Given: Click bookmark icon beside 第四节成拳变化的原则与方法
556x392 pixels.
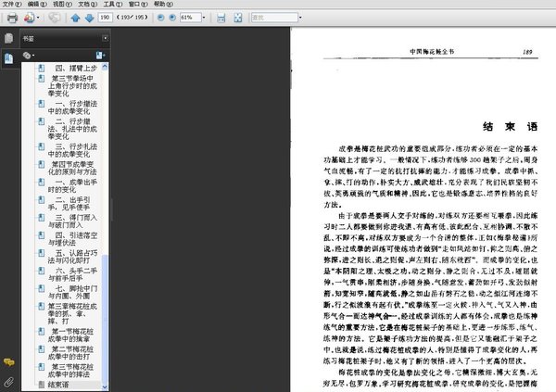Looking at the screenshot, I should pos(42,164).
